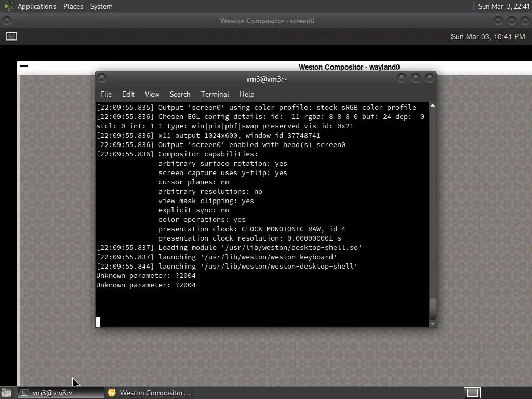This screenshot has height=399, width=532.
Task: Click the Weston Compositor - wayland0 title
Action: click(x=349, y=67)
